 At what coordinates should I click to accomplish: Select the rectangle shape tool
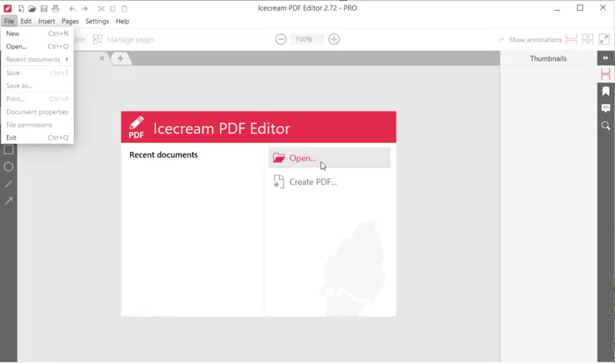(x=8, y=150)
